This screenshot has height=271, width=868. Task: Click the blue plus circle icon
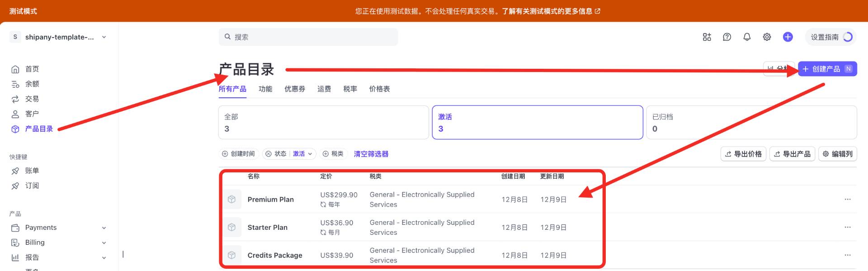pyautogui.click(x=788, y=37)
